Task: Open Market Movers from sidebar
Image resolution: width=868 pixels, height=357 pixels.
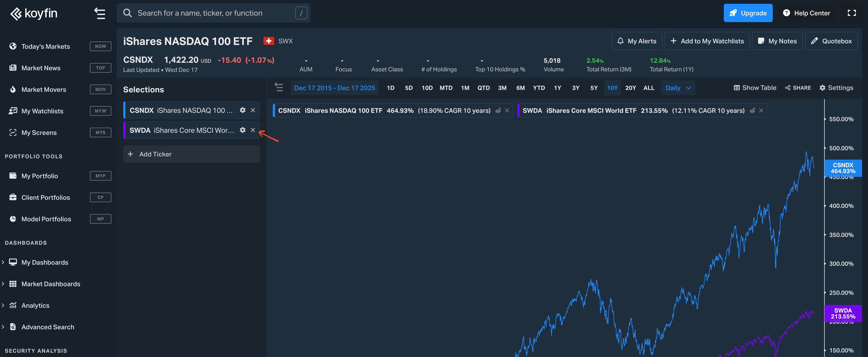Action: point(44,90)
